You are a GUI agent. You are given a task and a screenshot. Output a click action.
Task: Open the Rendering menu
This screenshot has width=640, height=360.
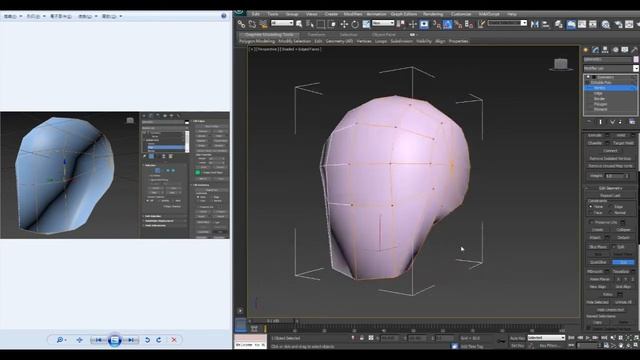[x=433, y=14]
